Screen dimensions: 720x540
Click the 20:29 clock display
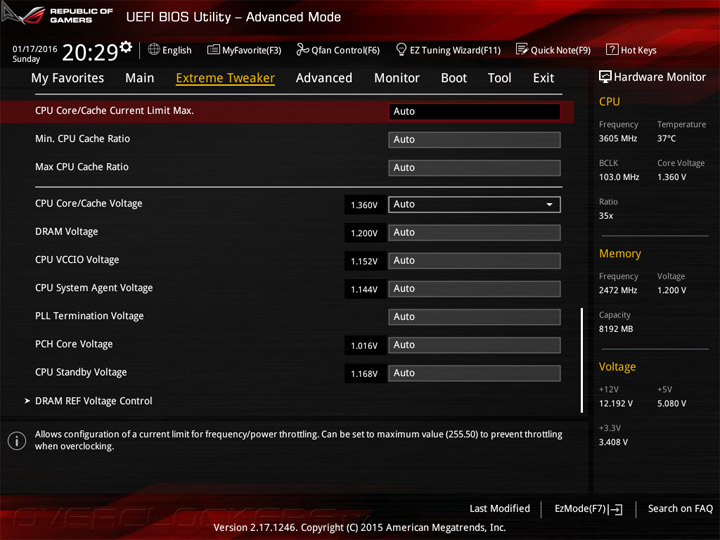[90, 53]
